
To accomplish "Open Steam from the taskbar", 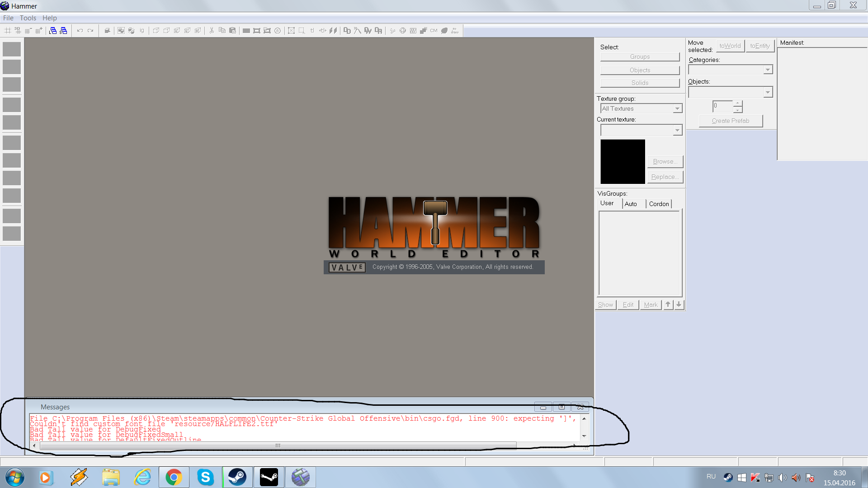I will 237,477.
